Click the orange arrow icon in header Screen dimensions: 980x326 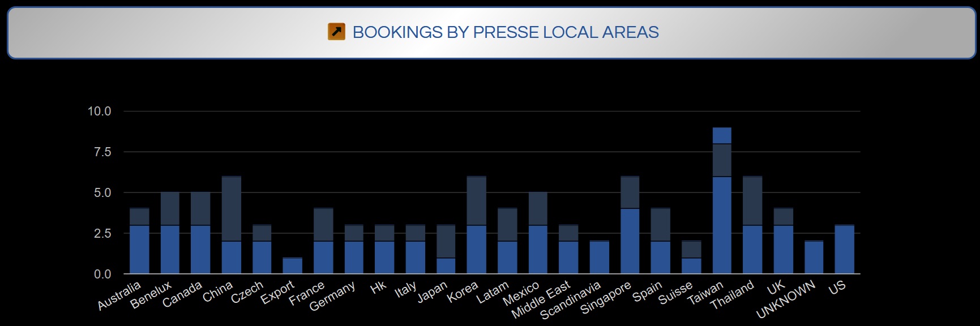coord(336,32)
